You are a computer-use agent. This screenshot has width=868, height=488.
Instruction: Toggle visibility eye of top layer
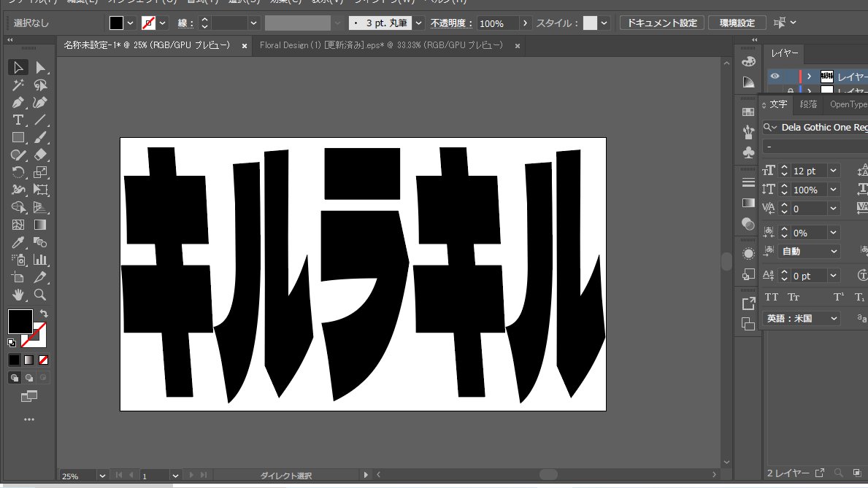click(775, 77)
